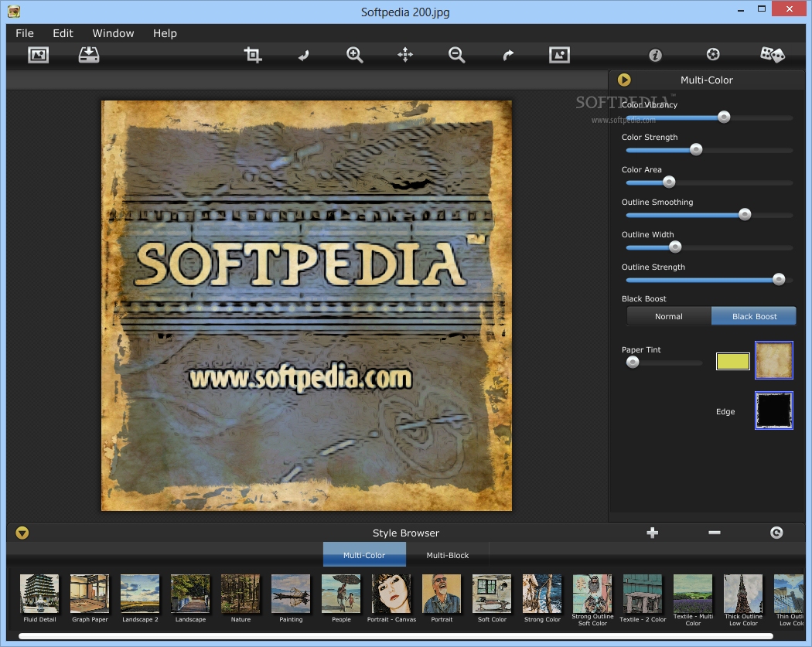This screenshot has width=812, height=647.
Task: Select the Portrait style preset
Action: click(x=442, y=598)
